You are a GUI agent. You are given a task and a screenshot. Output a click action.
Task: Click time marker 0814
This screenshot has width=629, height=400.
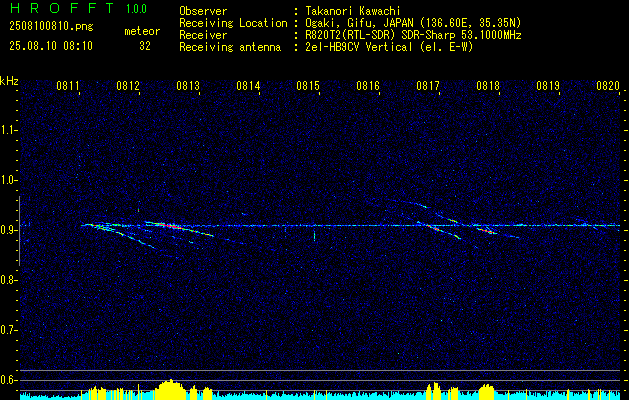248,85
